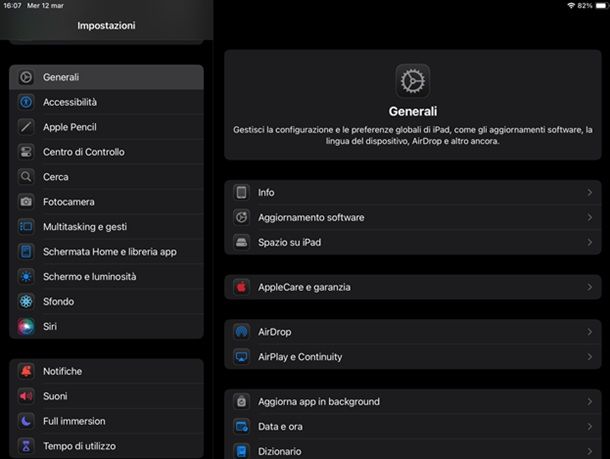Click the Dizionario icon
610x459 pixels.
242,452
